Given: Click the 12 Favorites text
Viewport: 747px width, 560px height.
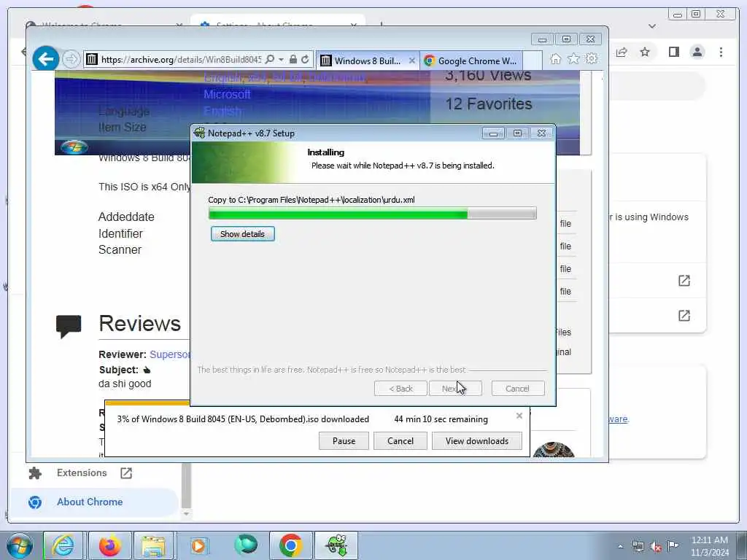Looking at the screenshot, I should pos(488,104).
